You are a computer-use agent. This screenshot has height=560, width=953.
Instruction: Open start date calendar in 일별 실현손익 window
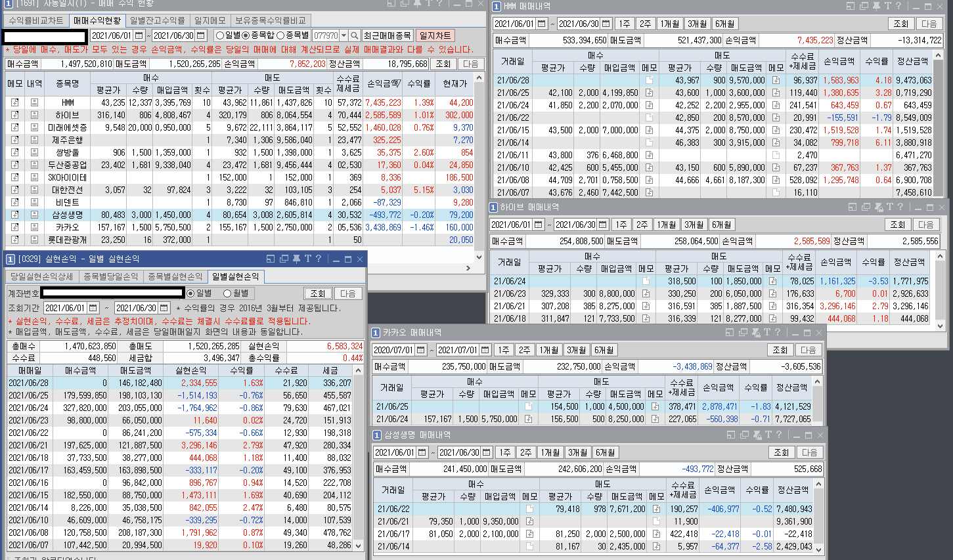93,307
